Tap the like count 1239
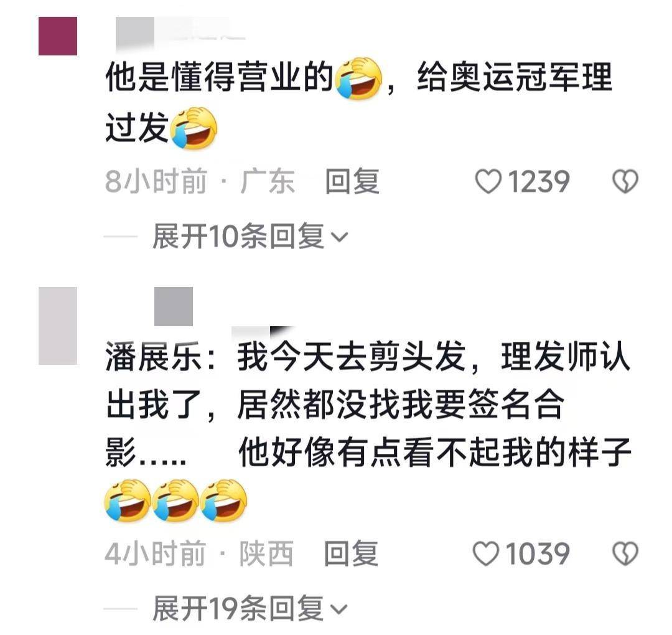 [x=539, y=181]
